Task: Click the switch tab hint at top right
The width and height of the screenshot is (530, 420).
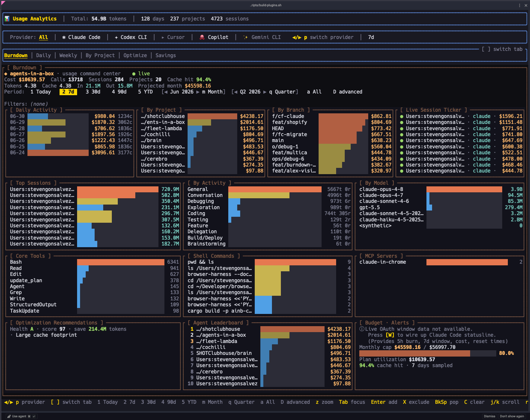Action: click(x=502, y=49)
